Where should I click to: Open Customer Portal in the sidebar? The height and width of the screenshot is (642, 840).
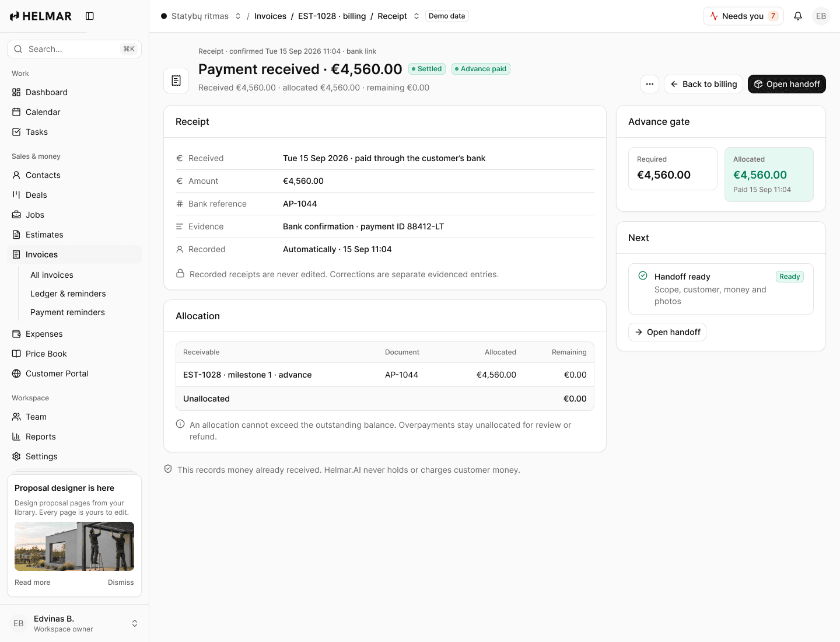74,374
